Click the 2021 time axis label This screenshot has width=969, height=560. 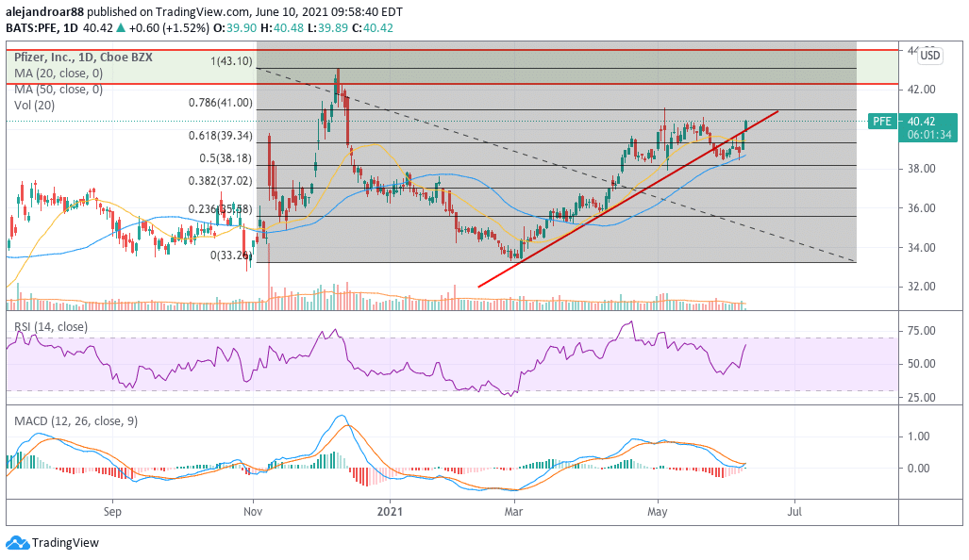coord(390,512)
